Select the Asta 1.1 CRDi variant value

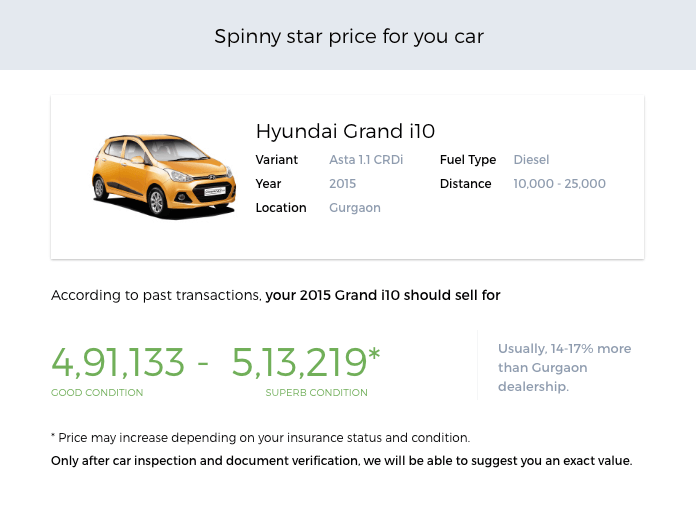click(366, 160)
